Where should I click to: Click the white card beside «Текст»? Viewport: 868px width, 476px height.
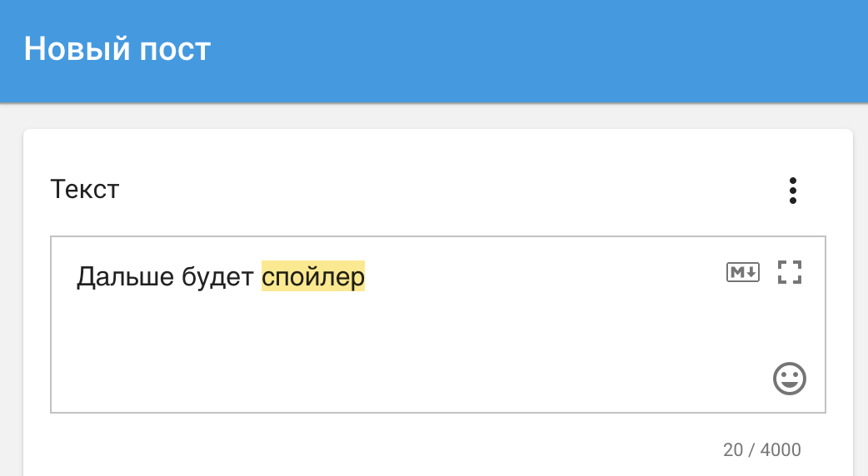(443, 189)
